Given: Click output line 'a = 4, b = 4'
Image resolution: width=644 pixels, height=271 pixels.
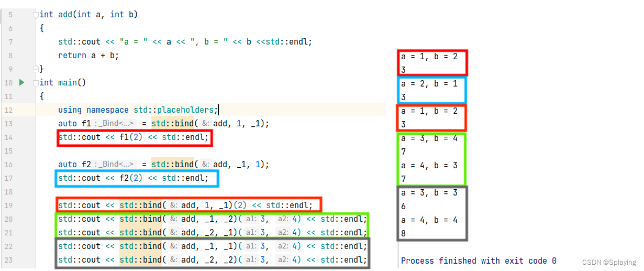Looking at the screenshot, I should tap(429, 220).
